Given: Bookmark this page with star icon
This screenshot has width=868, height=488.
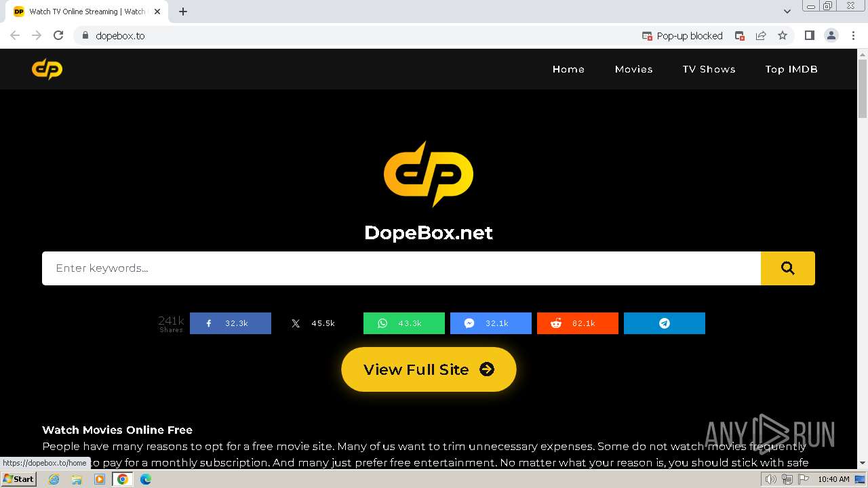Looking at the screenshot, I should 783,36.
